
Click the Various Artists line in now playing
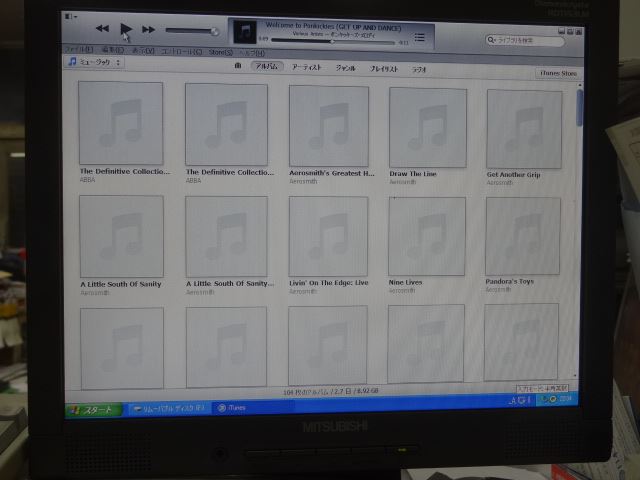click(x=333, y=35)
